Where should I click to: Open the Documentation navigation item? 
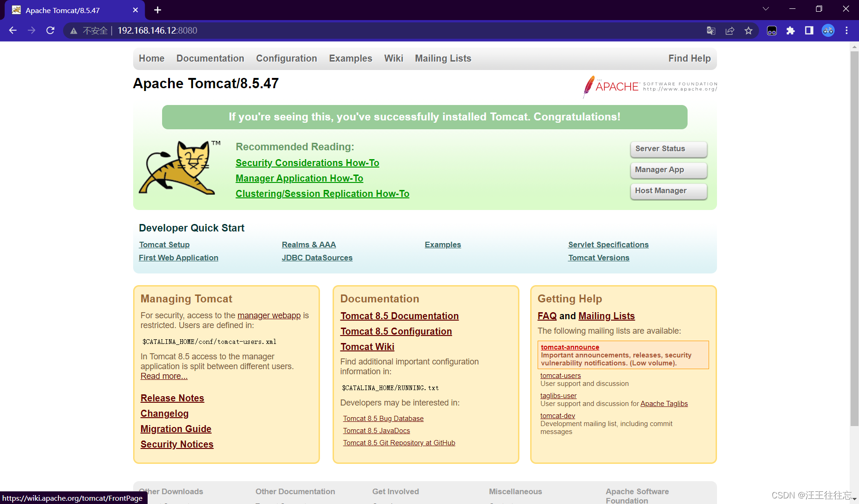(x=210, y=58)
